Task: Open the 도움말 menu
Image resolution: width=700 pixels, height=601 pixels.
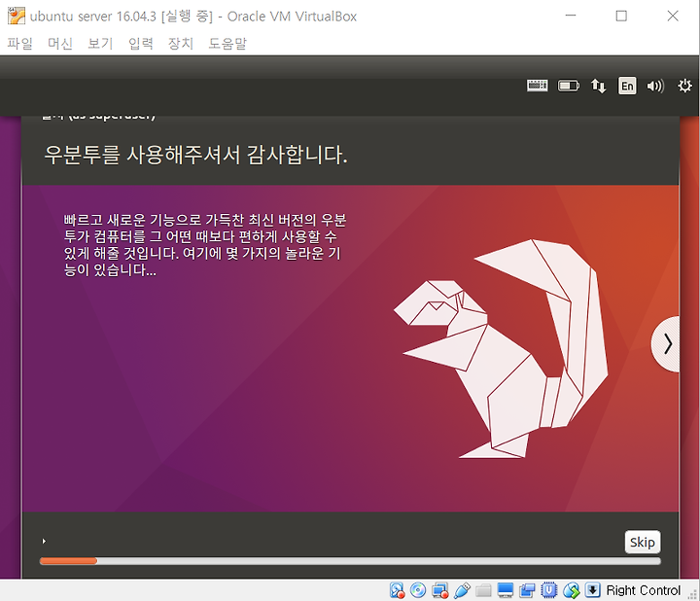Action: [x=227, y=44]
